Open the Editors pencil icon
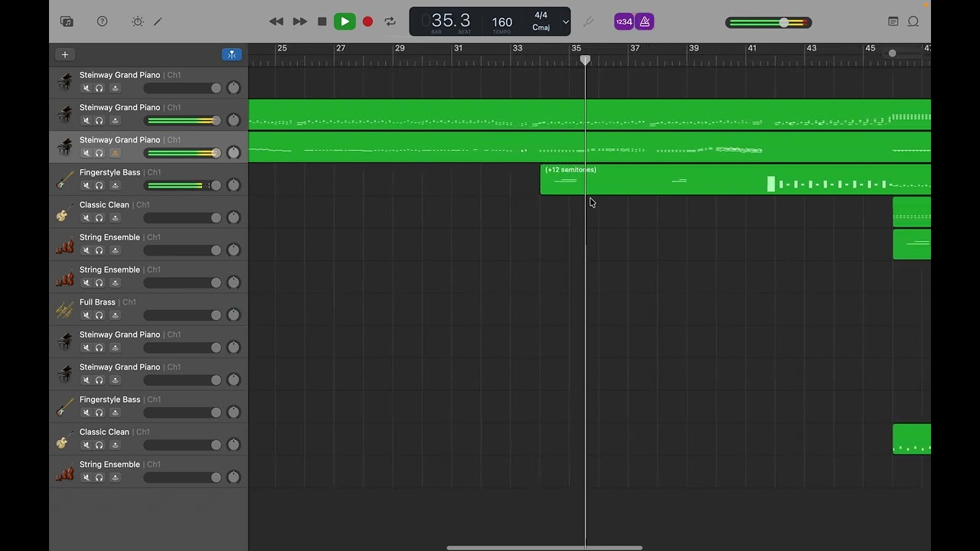 click(158, 21)
